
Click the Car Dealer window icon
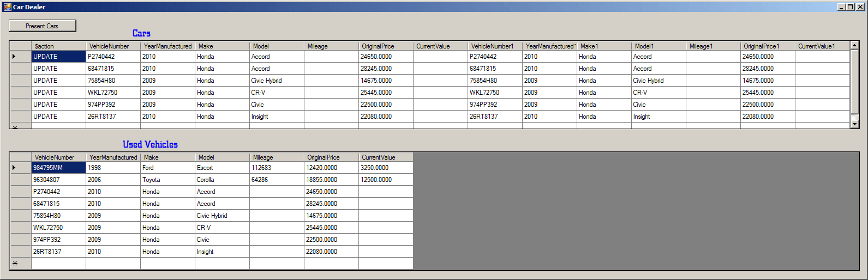pyautogui.click(x=7, y=7)
